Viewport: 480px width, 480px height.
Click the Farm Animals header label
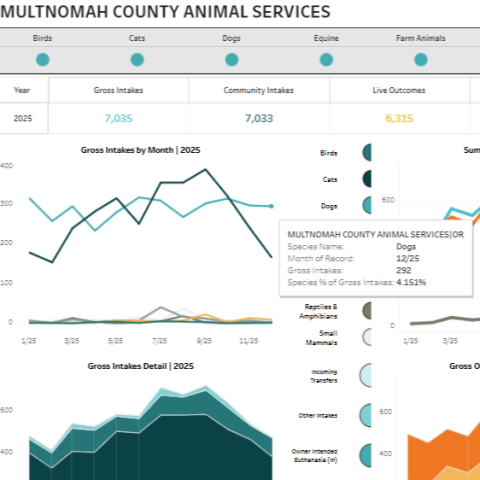[421, 38]
